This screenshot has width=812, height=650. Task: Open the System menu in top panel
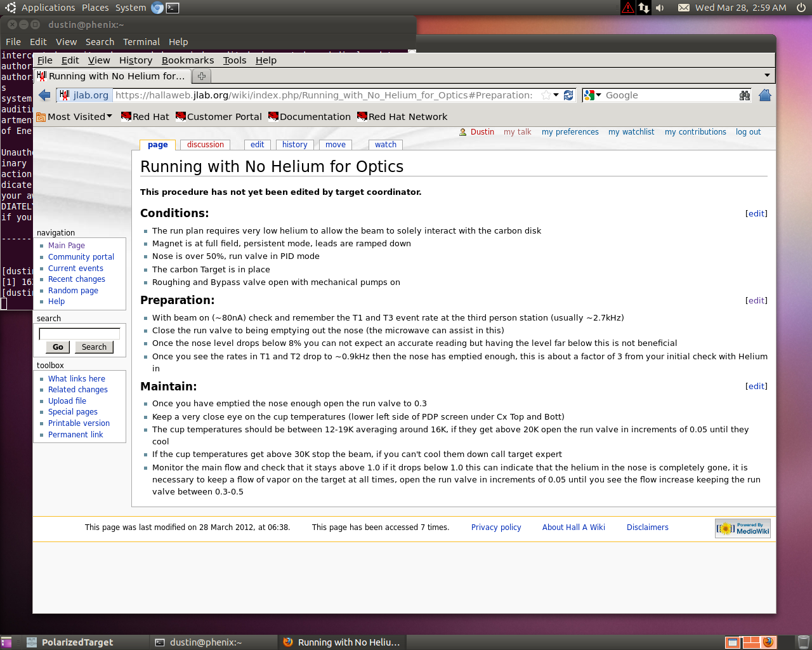pos(131,8)
